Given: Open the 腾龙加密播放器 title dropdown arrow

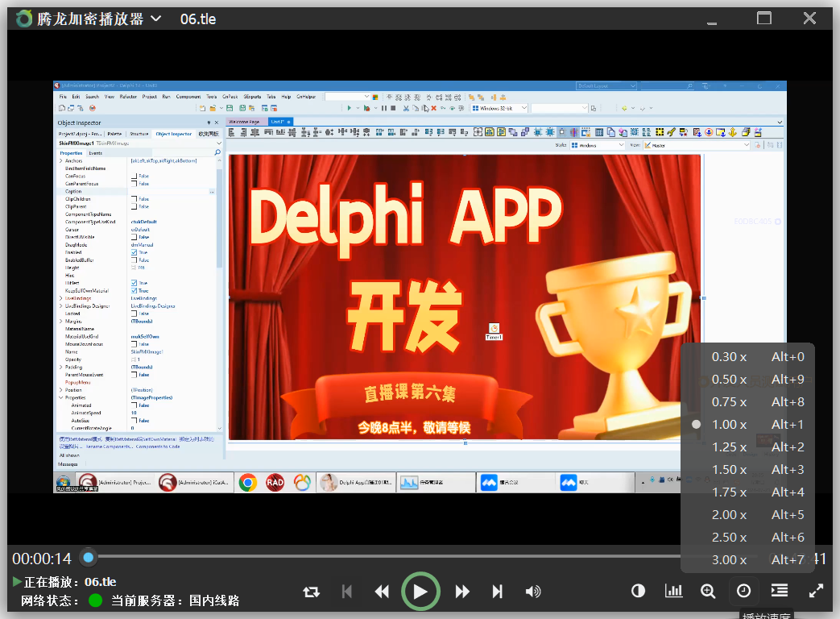Looking at the screenshot, I should point(156,19).
